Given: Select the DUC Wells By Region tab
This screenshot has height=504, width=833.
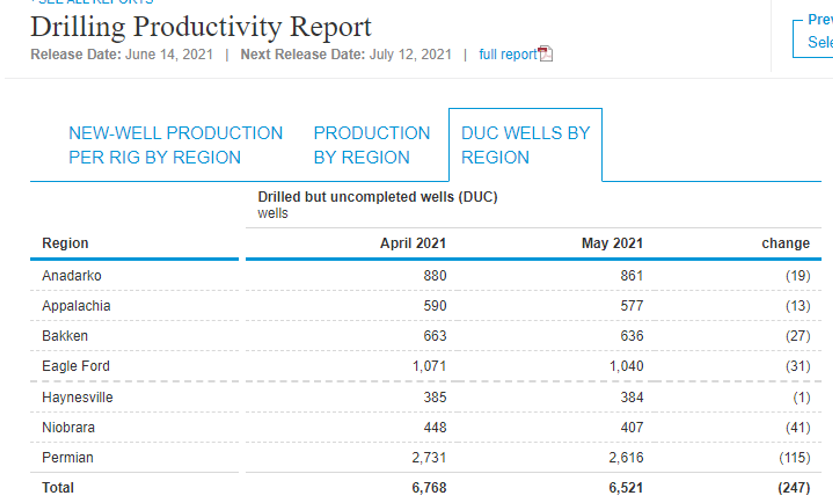Looking at the screenshot, I should (525, 145).
